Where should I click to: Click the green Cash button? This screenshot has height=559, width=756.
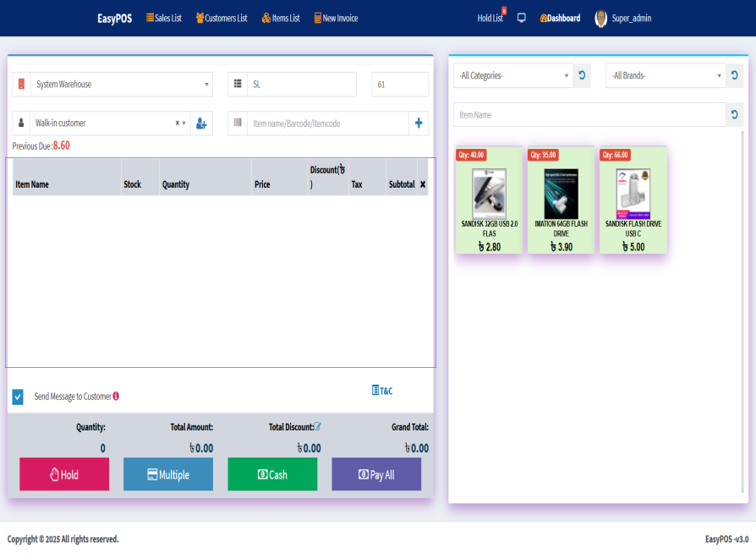[272, 474]
